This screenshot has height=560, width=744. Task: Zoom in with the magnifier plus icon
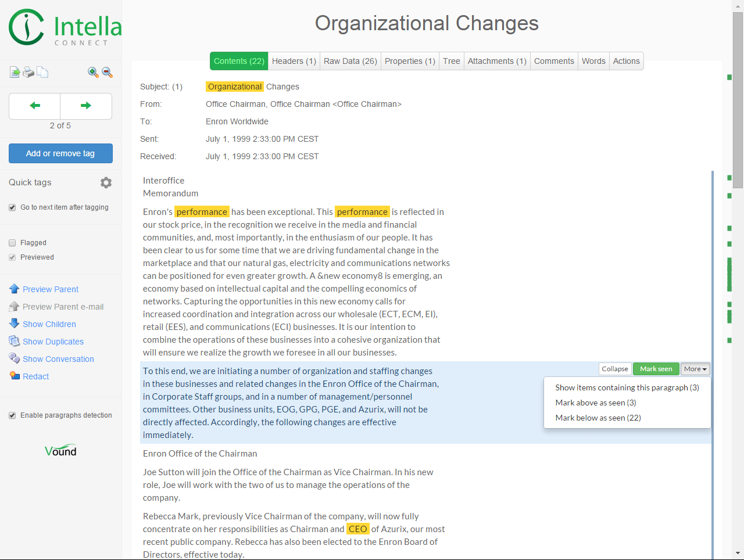click(x=93, y=73)
